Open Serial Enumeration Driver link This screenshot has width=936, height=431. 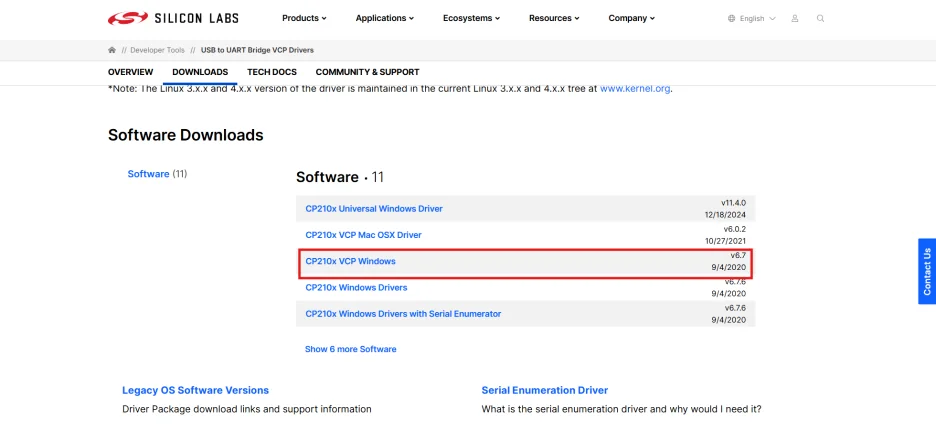tap(544, 390)
